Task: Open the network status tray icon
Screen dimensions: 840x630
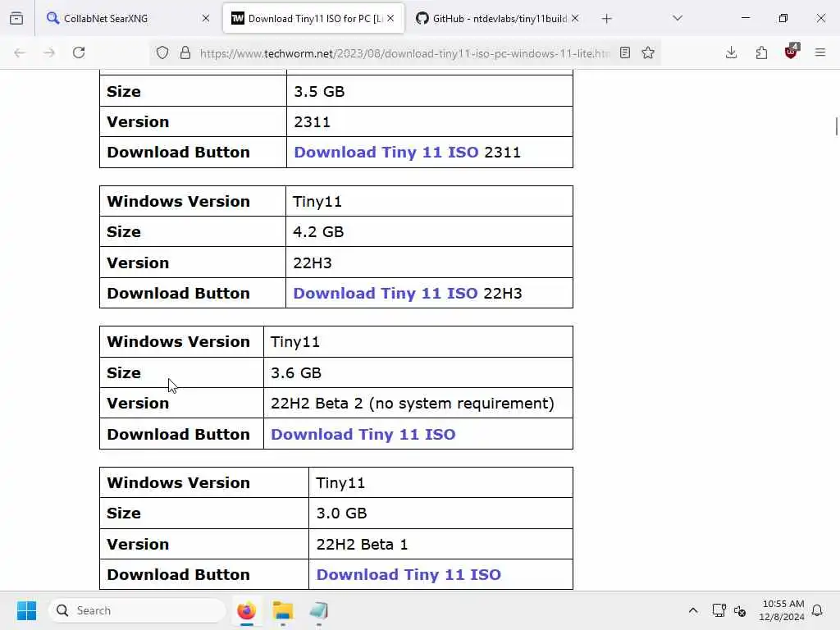Action: (x=719, y=610)
